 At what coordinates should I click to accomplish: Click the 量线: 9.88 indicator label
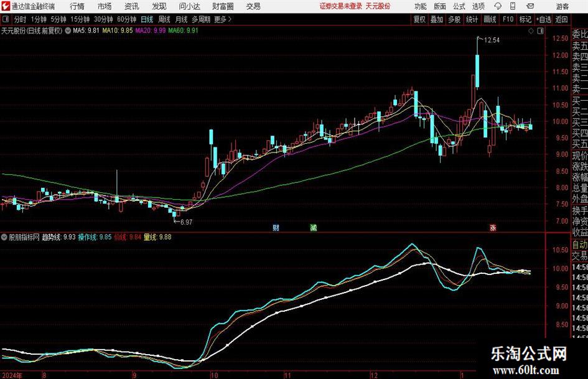pos(157,237)
